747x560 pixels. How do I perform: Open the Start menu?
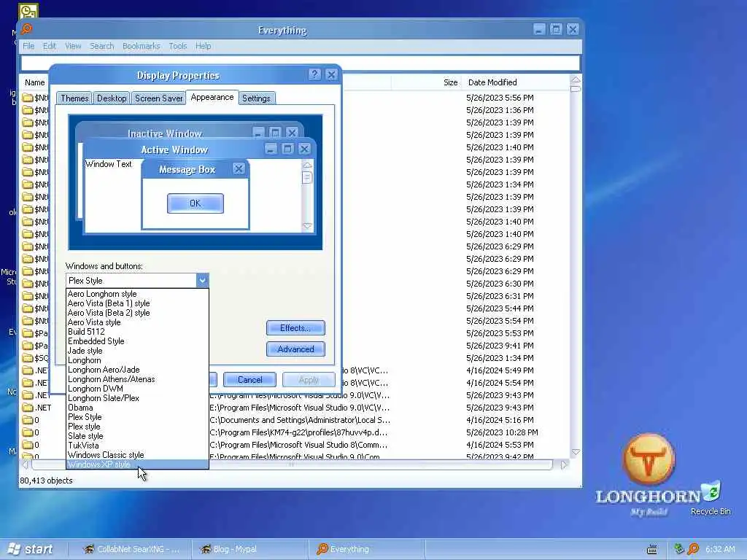click(x=31, y=549)
